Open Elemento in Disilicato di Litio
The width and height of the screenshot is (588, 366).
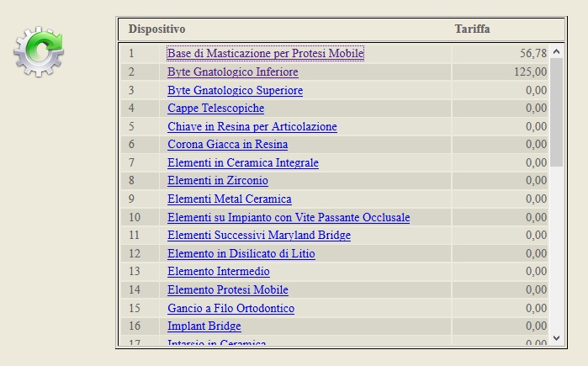click(x=241, y=253)
